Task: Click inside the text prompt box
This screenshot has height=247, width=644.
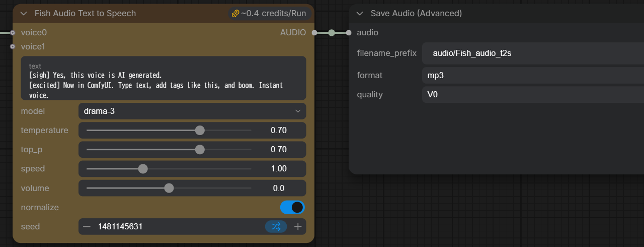Action: pos(164,78)
